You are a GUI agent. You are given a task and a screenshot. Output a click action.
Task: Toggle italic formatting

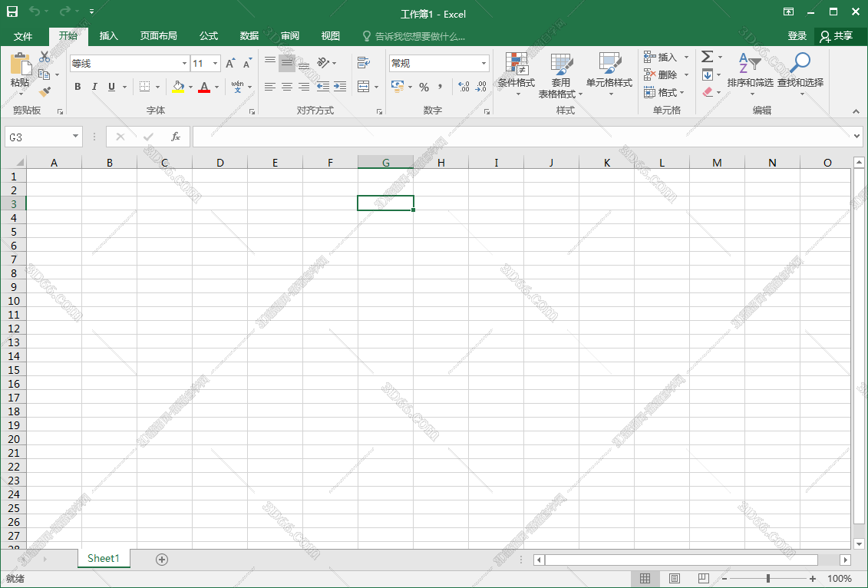click(94, 87)
